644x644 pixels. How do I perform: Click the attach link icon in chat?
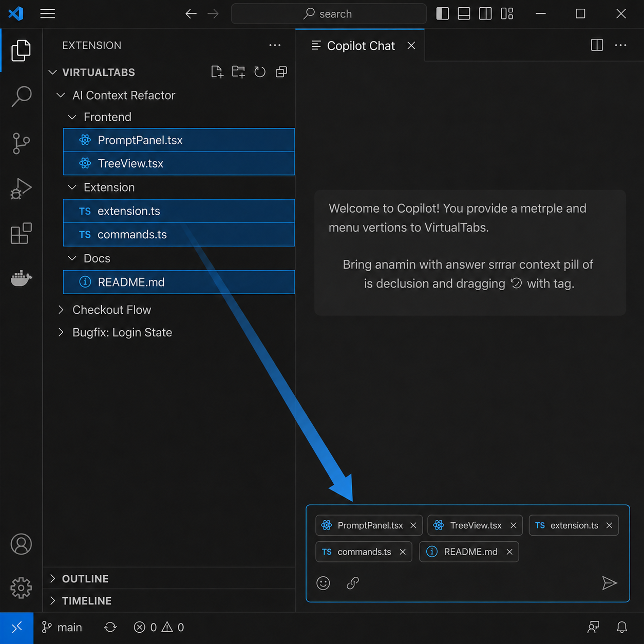353,583
